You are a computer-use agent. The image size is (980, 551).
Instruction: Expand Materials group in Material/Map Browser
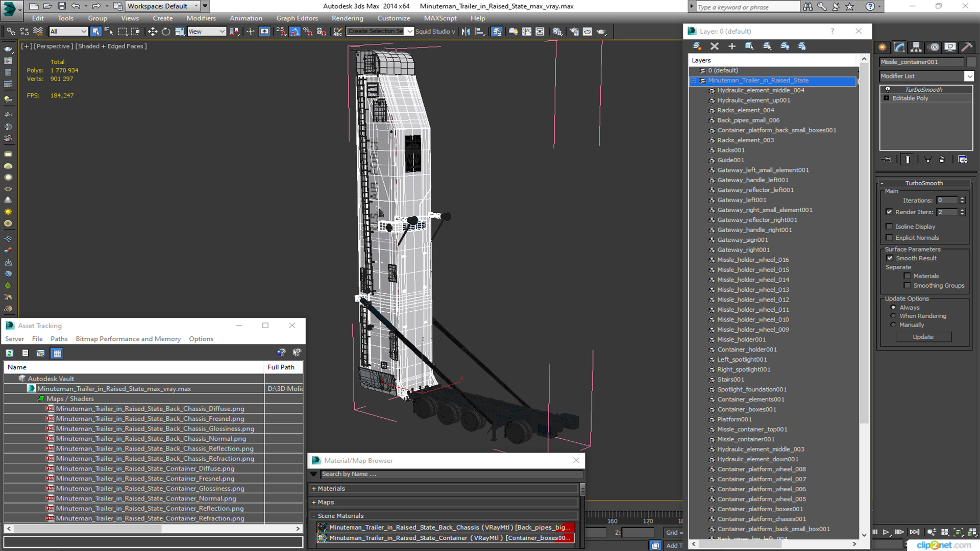314,489
